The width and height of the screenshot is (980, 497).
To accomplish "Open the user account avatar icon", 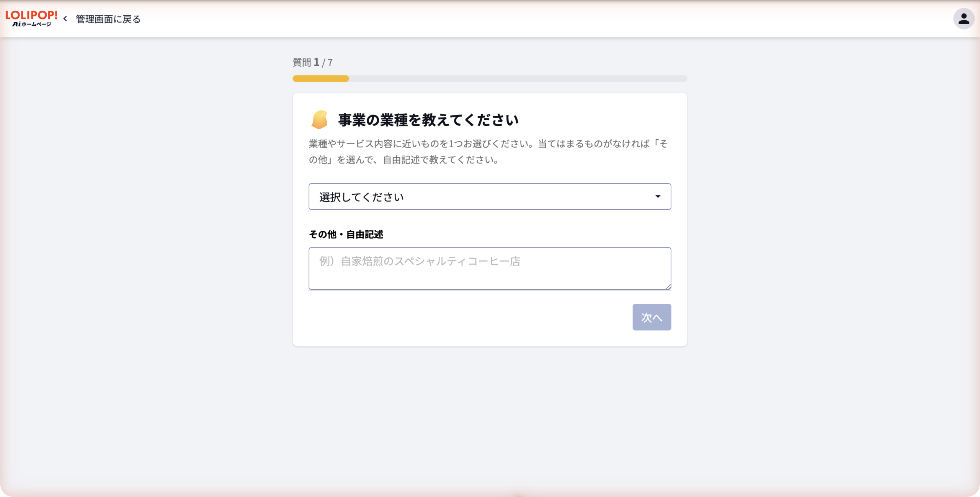I will pos(964,19).
